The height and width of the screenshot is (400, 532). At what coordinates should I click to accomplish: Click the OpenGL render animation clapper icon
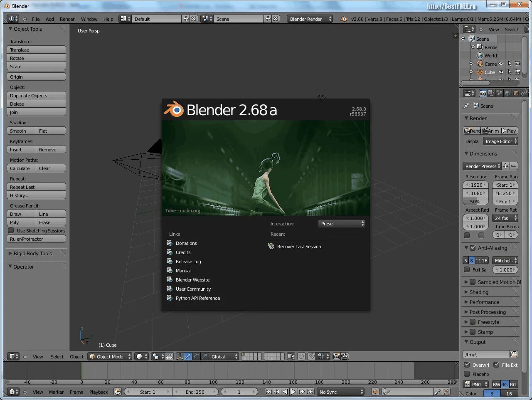pyautogui.click(x=345, y=356)
